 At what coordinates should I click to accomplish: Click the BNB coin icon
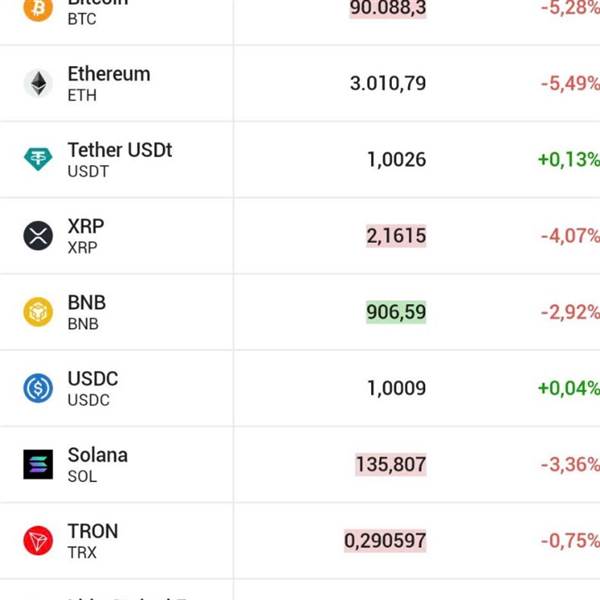point(38,312)
